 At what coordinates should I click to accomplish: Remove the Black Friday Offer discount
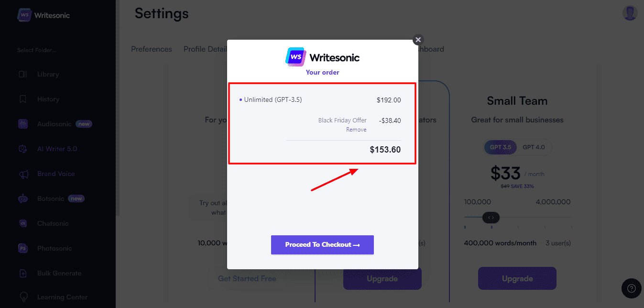point(356,130)
